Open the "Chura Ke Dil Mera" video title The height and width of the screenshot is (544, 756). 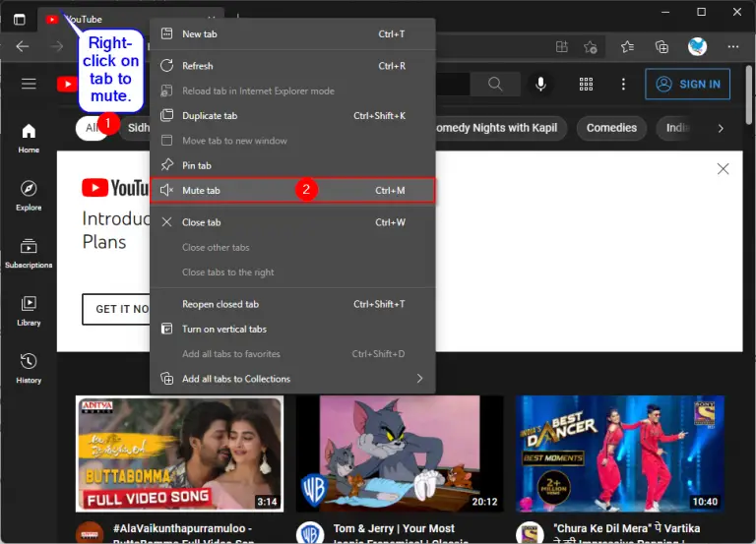tap(626, 534)
